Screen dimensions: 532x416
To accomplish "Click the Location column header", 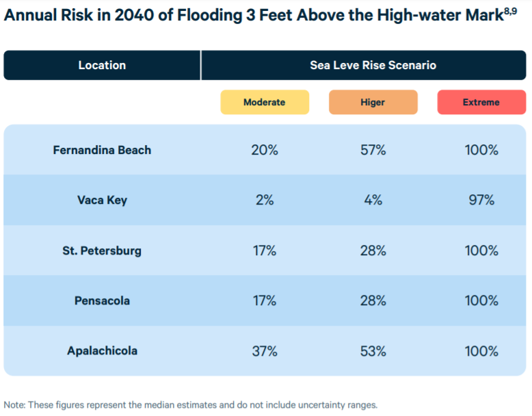I will pos(102,66).
